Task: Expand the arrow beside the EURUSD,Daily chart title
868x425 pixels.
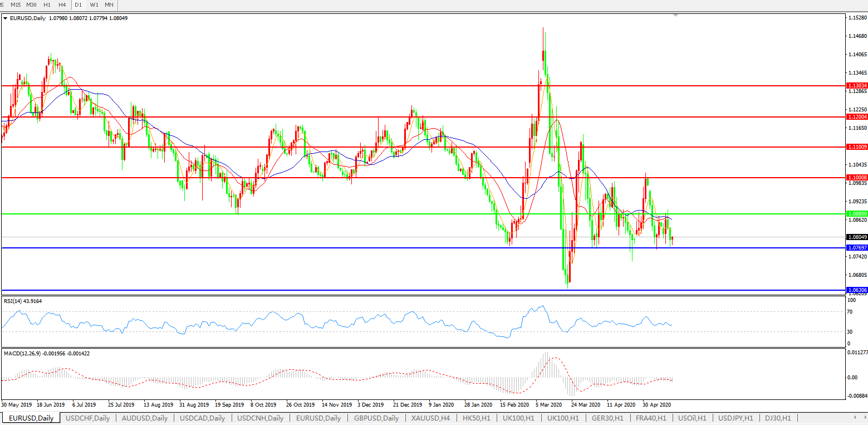Action: tap(6, 18)
